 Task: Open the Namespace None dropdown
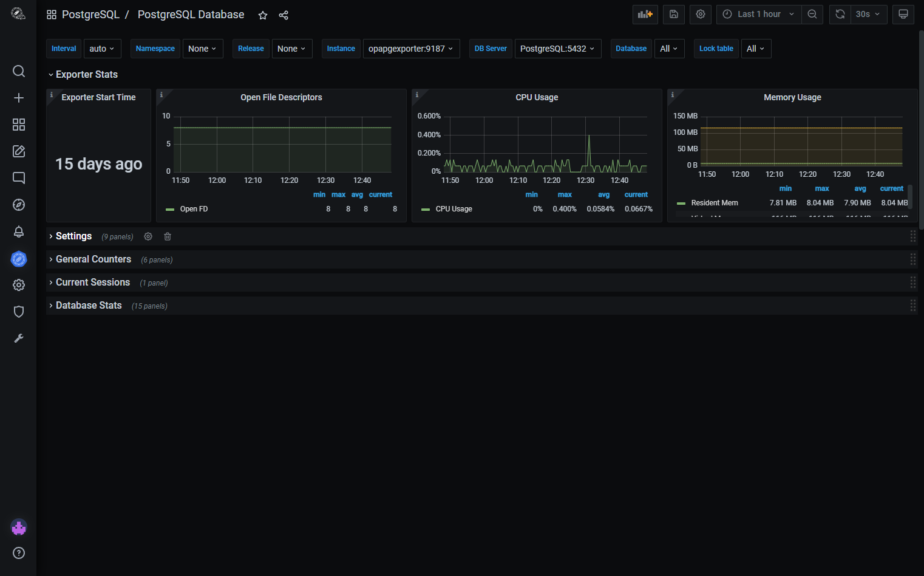(x=203, y=49)
